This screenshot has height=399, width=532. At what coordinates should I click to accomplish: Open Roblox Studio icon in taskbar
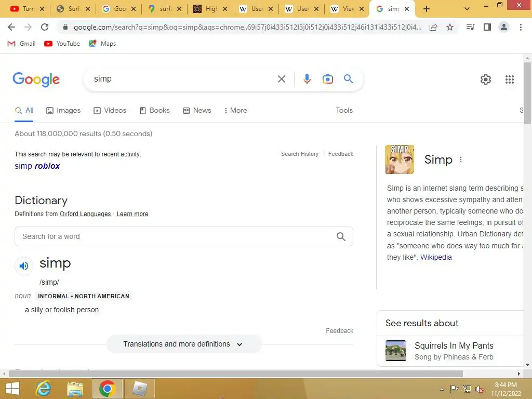tap(139, 389)
